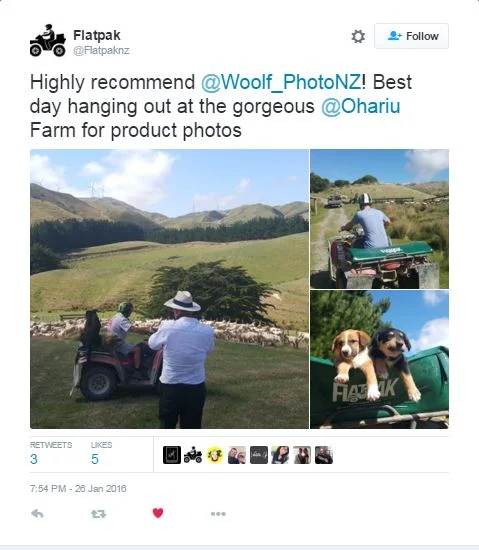Toggle the red heart like icon
Viewport: 479px width, 550px height.
158,513
